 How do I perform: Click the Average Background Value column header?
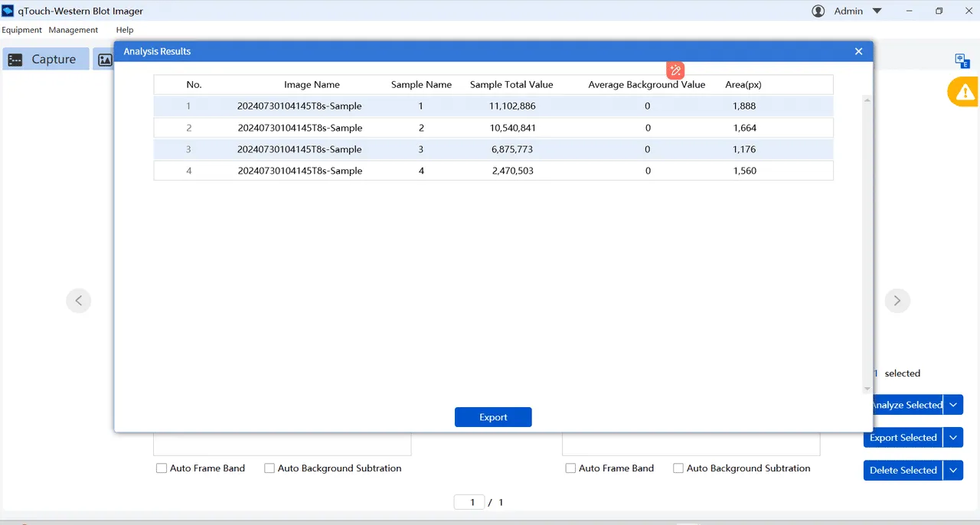(x=647, y=85)
